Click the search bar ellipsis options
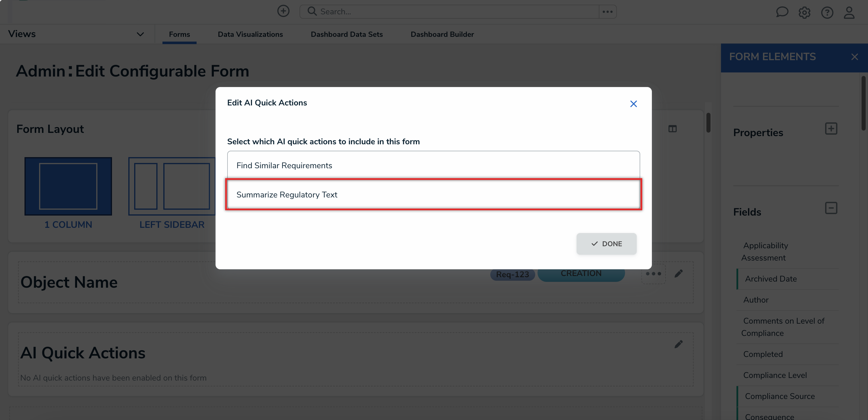The width and height of the screenshot is (868, 420). tap(607, 12)
